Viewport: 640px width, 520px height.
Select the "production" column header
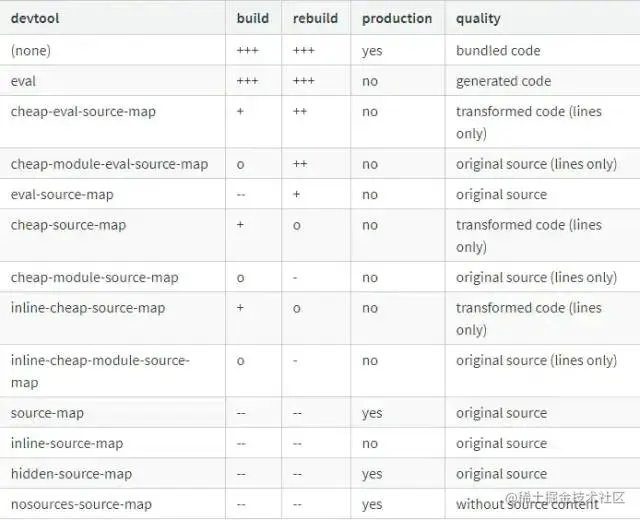397,18
